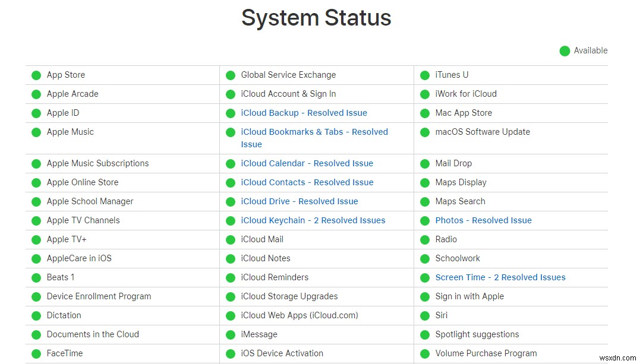This screenshot has height=364, width=643.
Task: Click the Apple TV+ service row
Action: [65, 239]
